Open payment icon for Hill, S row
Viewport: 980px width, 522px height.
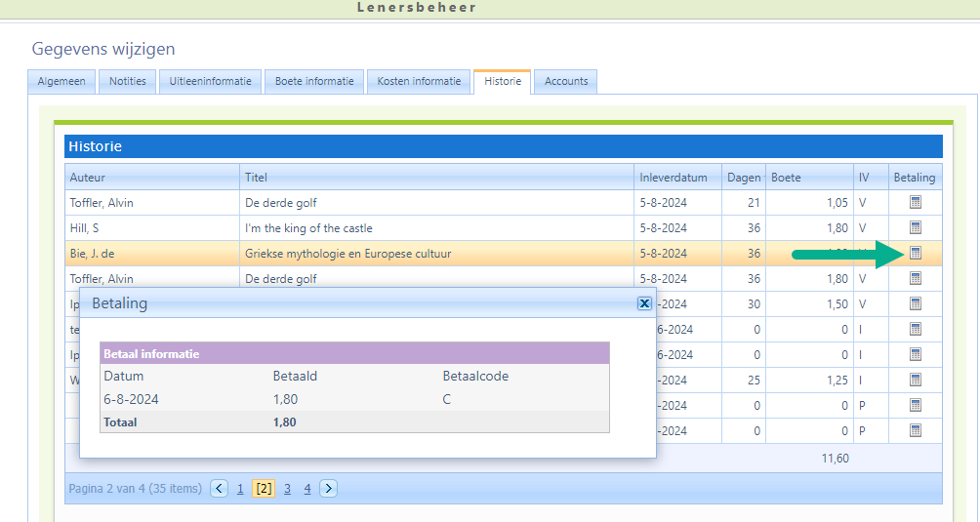click(x=915, y=228)
